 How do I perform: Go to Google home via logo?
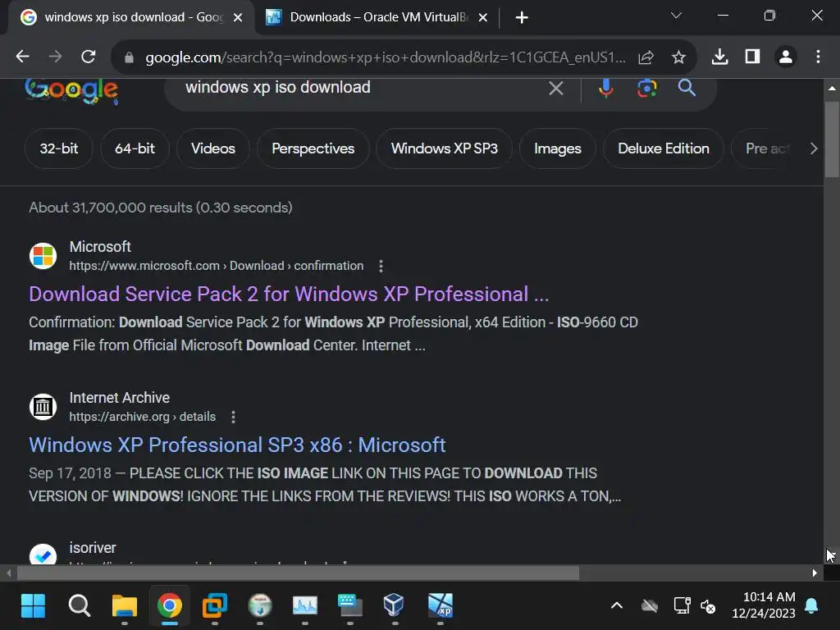(71, 91)
